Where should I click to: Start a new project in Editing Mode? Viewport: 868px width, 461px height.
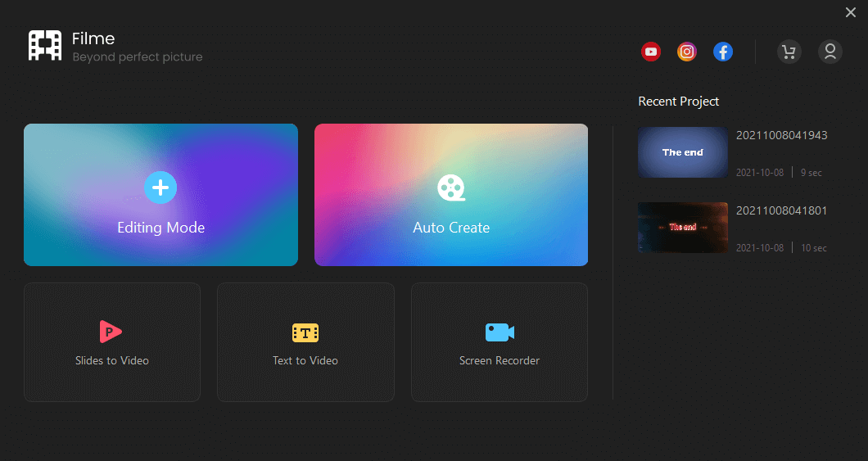coord(160,195)
